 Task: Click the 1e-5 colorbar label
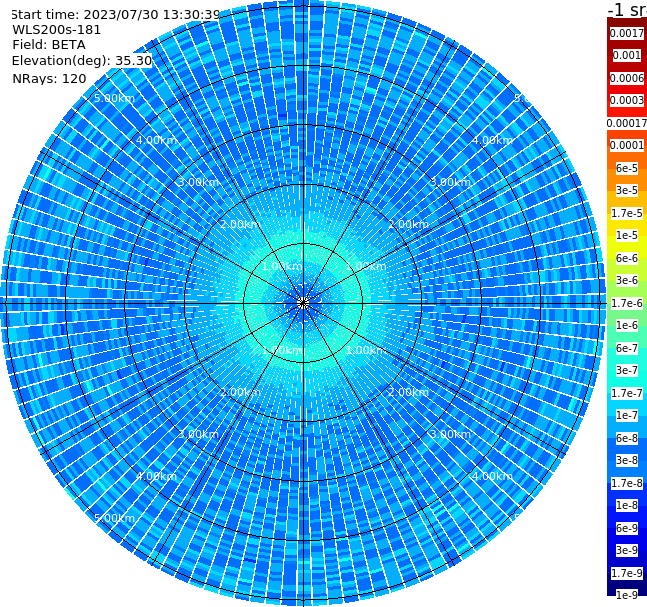click(x=627, y=235)
